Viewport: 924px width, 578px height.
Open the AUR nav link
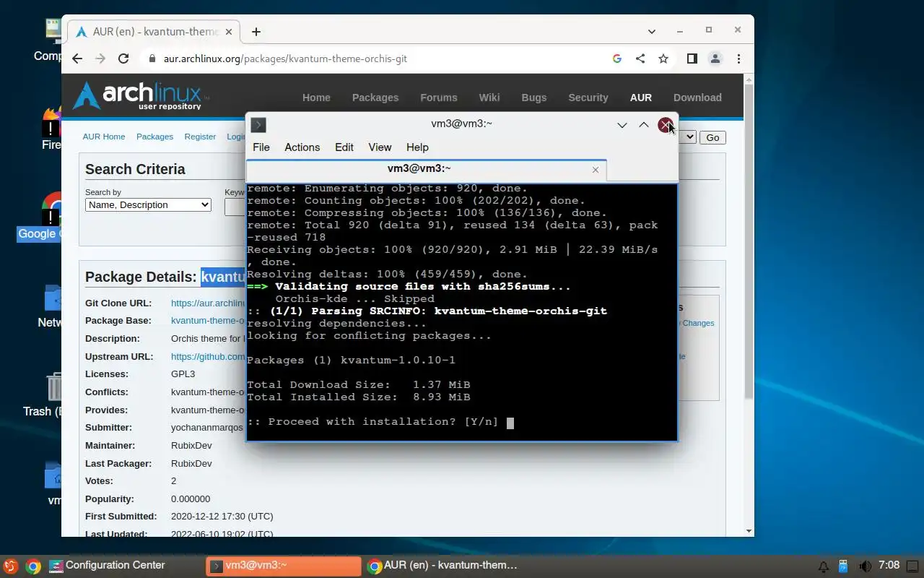pyautogui.click(x=641, y=98)
